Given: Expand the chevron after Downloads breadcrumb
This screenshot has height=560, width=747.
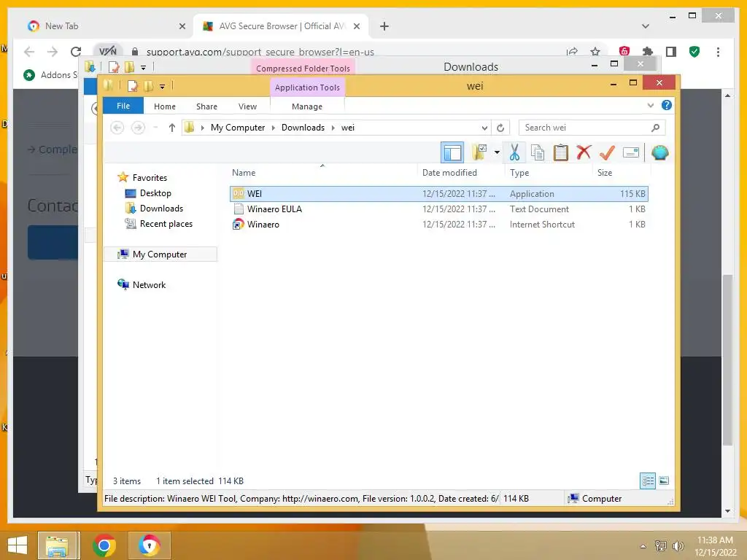Looking at the screenshot, I should [x=333, y=128].
